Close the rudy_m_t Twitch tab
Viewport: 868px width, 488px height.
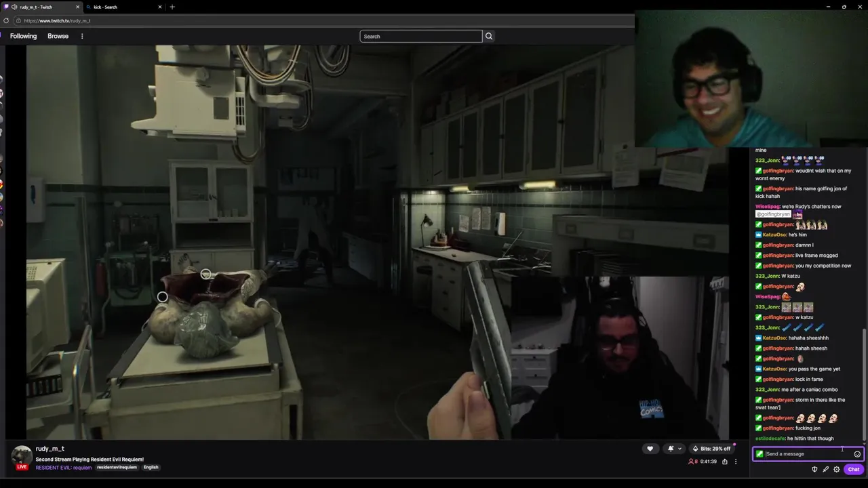77,7
